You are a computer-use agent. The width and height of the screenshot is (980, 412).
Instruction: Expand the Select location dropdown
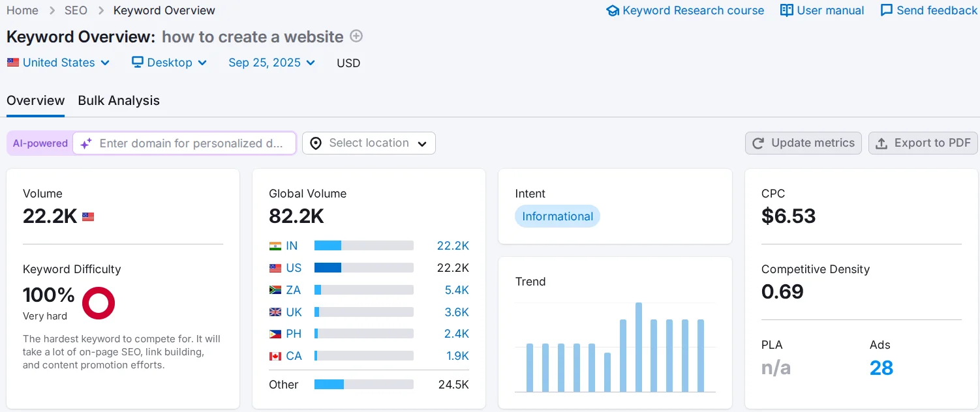point(369,143)
